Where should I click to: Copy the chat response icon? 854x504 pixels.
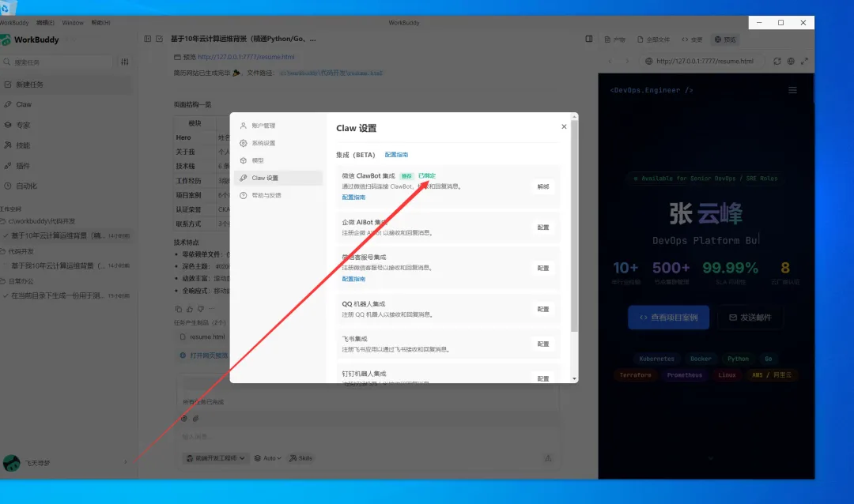(178, 309)
